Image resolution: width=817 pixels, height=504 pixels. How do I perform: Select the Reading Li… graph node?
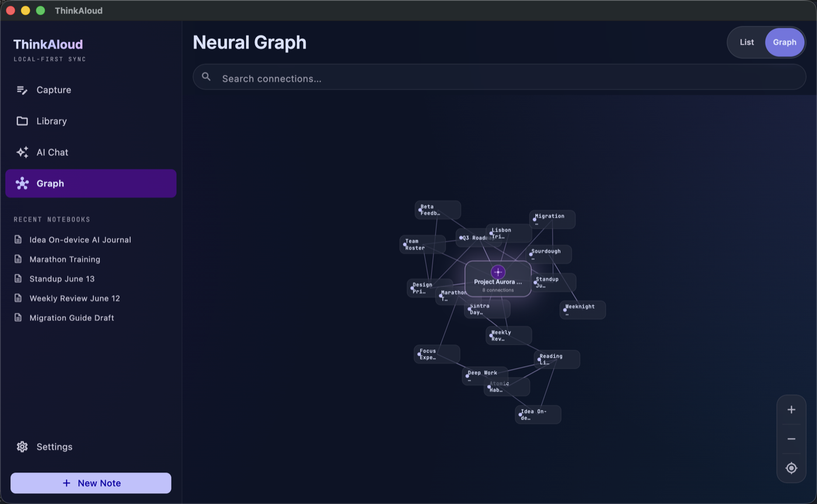click(x=557, y=359)
